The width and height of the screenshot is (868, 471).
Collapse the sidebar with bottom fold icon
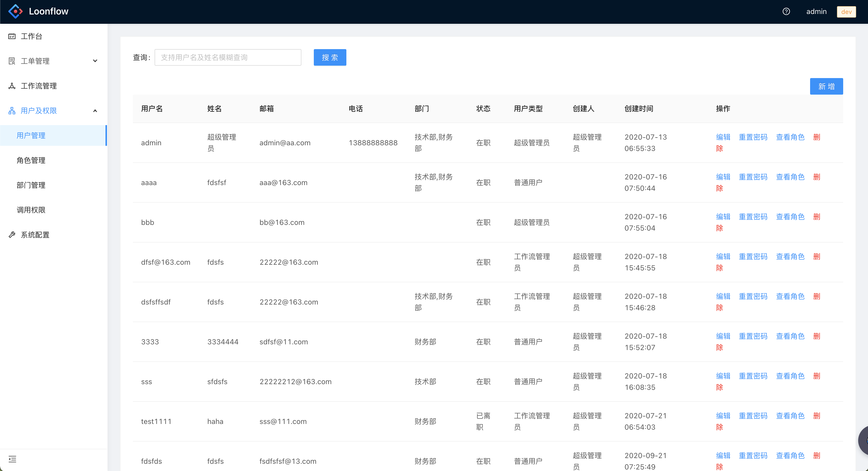[12, 459]
